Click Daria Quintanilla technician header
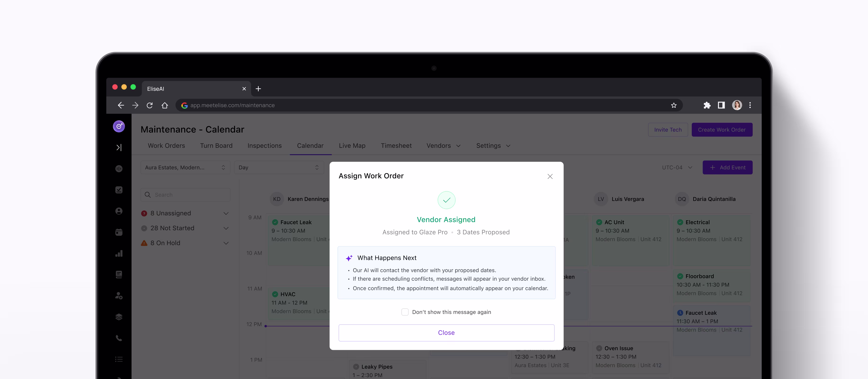868x379 pixels. click(x=705, y=199)
